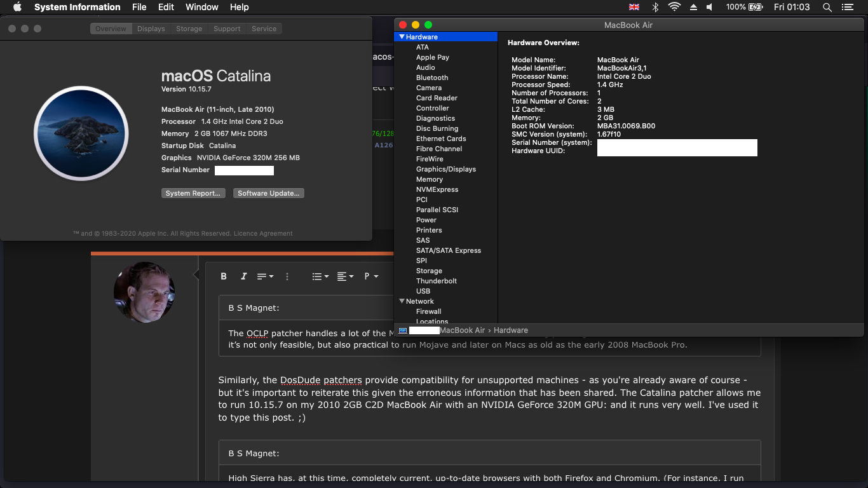
Task: Collapse the Network tree section
Action: pyautogui.click(x=402, y=301)
